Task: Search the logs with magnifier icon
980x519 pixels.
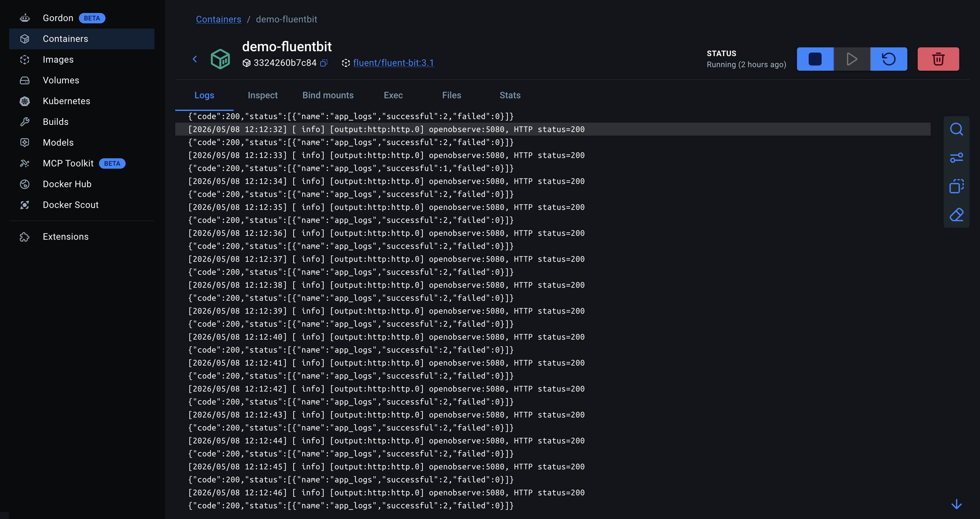Action: (956, 130)
